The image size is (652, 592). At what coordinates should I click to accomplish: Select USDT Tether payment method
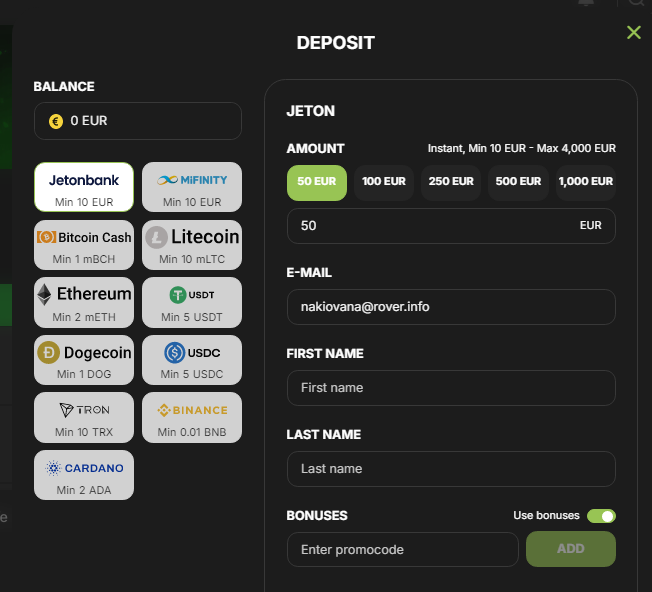click(x=192, y=302)
